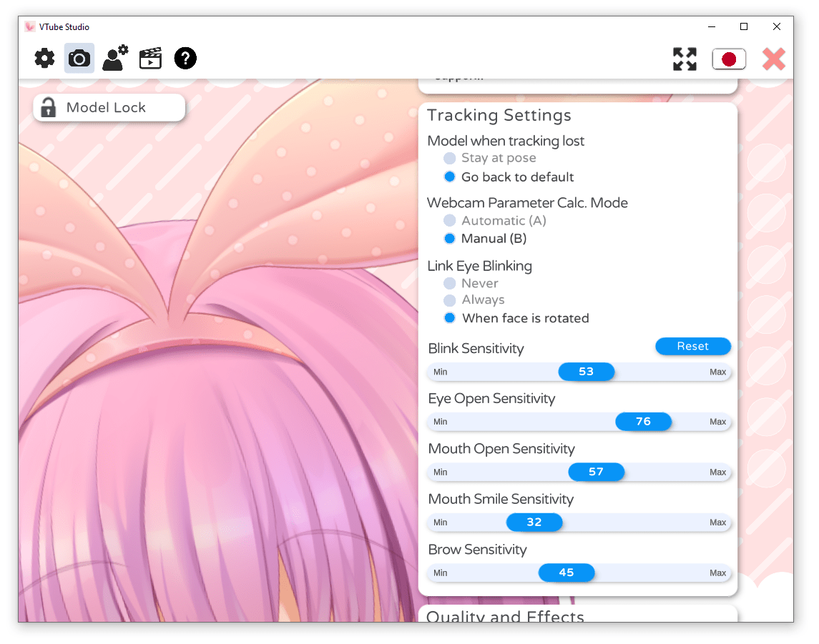
Task: Click the Tracking Settings panel header
Action: point(499,115)
